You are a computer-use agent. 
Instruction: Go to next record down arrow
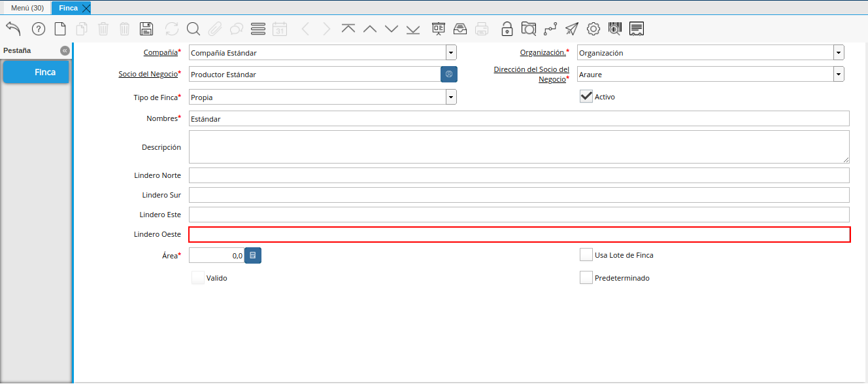392,29
